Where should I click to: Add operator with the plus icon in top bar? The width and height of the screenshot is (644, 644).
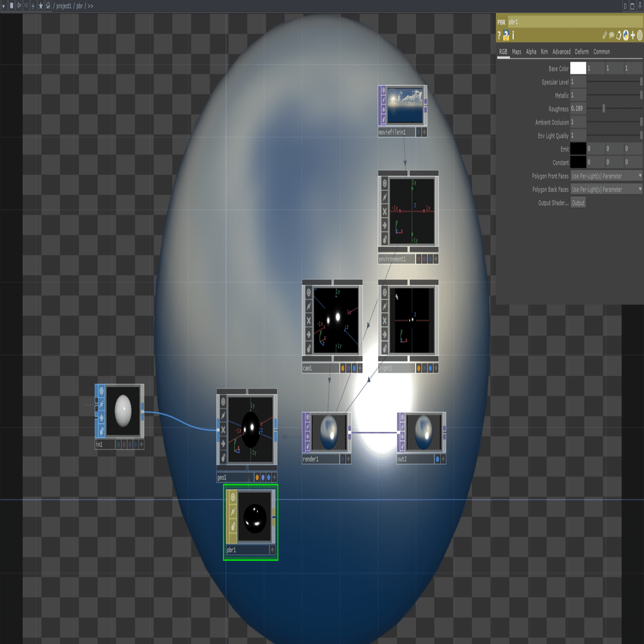(34, 5)
